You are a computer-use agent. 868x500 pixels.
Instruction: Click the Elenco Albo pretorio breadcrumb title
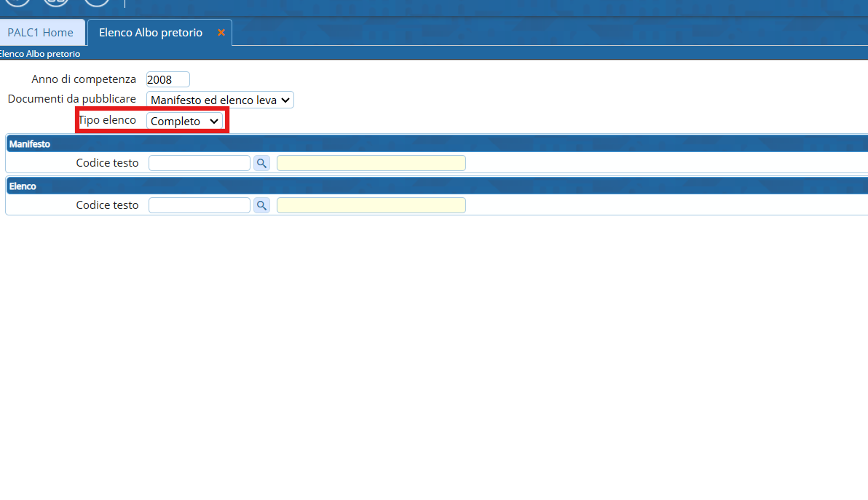(40, 54)
